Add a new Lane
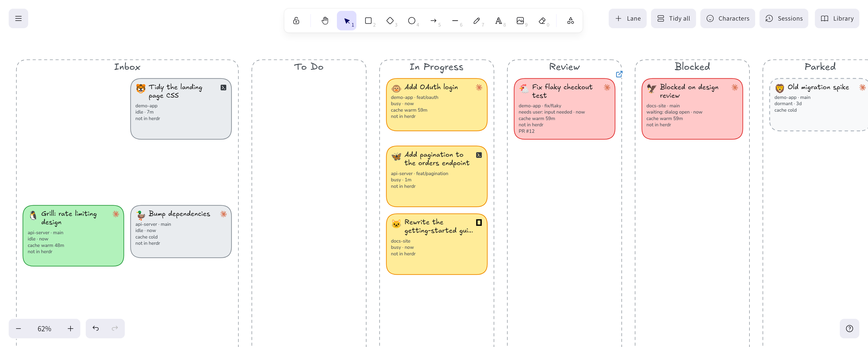 click(x=627, y=18)
